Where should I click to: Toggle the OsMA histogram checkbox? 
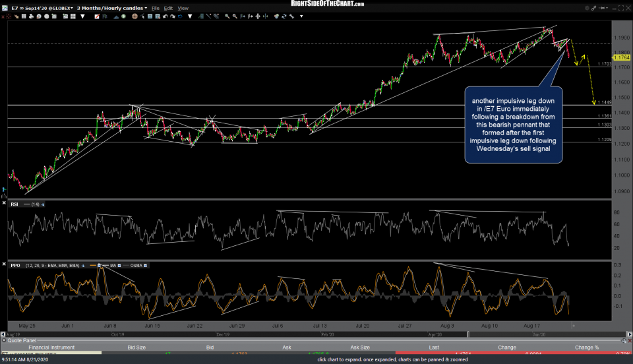146,265
